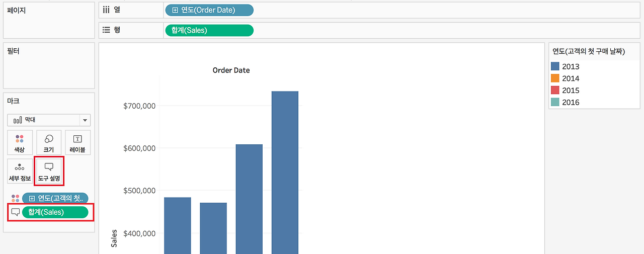
Task: Select the 합계(Sales) pill in Marks card
Action: point(55,212)
